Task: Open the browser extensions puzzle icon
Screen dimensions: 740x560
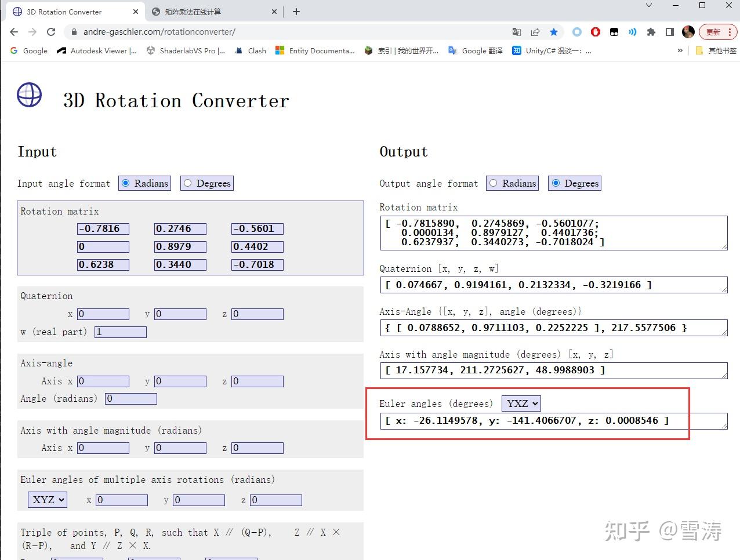Action: pyautogui.click(x=652, y=32)
